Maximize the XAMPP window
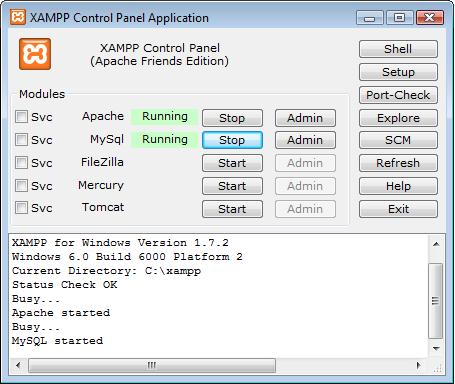The image size is (455, 384). pos(400,18)
